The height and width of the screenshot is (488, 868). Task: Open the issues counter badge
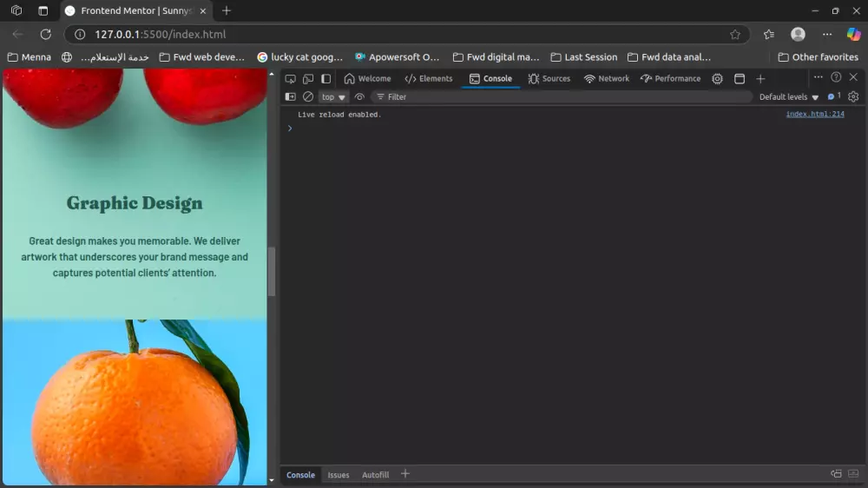coord(833,96)
